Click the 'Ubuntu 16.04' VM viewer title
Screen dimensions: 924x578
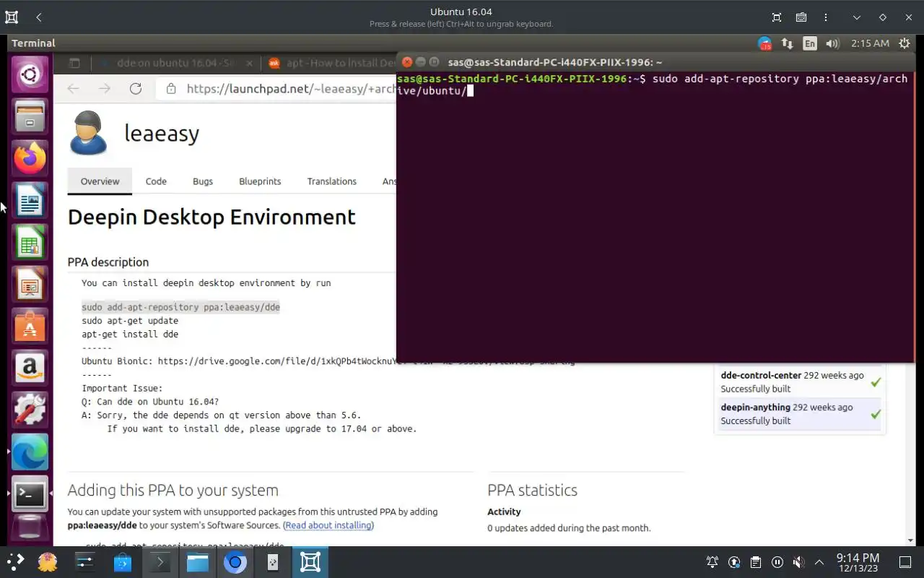point(461,12)
